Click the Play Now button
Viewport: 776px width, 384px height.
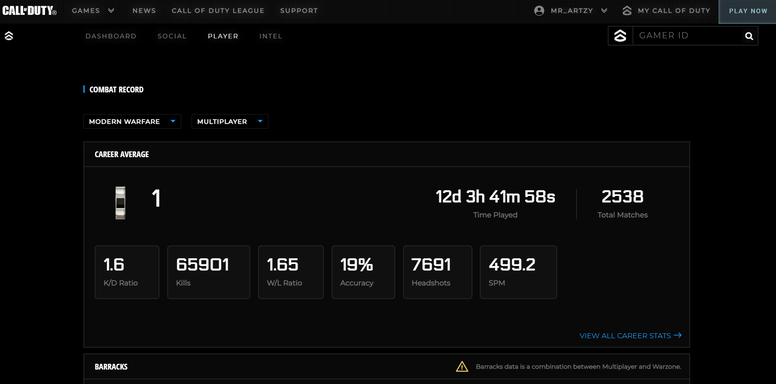(748, 11)
